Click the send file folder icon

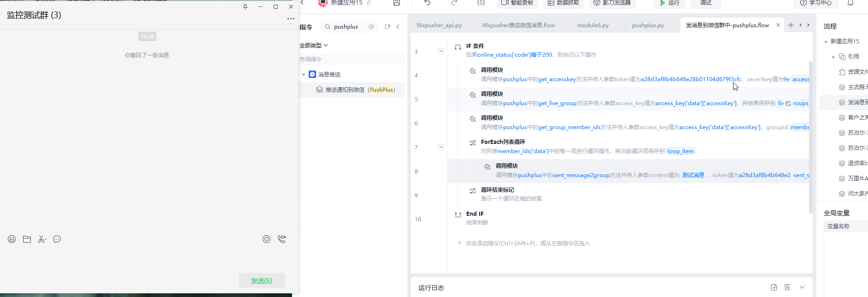pyautogui.click(x=27, y=239)
